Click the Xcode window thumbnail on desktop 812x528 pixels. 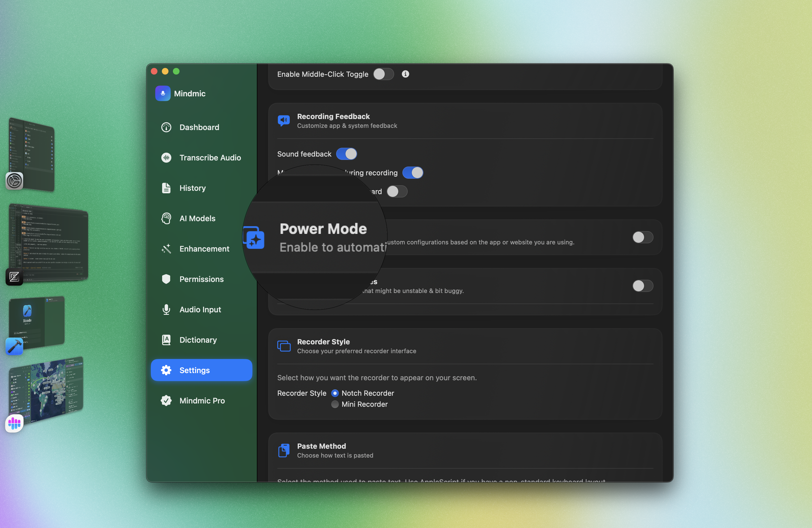[37, 322]
